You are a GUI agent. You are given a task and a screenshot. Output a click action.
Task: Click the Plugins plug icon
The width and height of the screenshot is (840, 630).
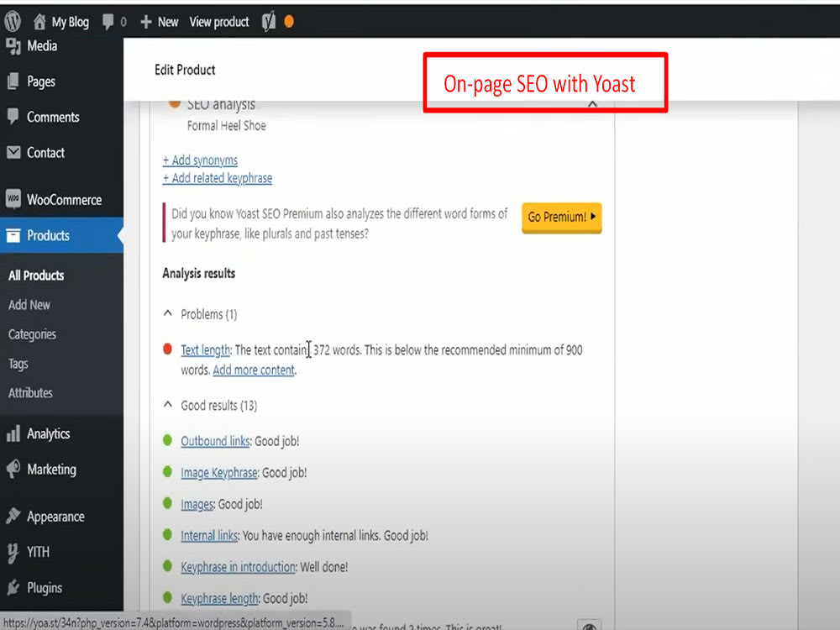13,588
